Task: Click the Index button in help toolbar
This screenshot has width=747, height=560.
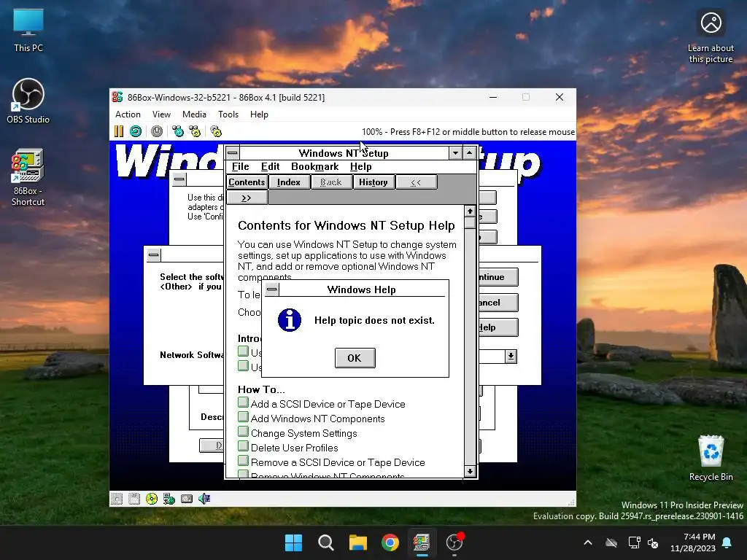Action: click(x=289, y=182)
